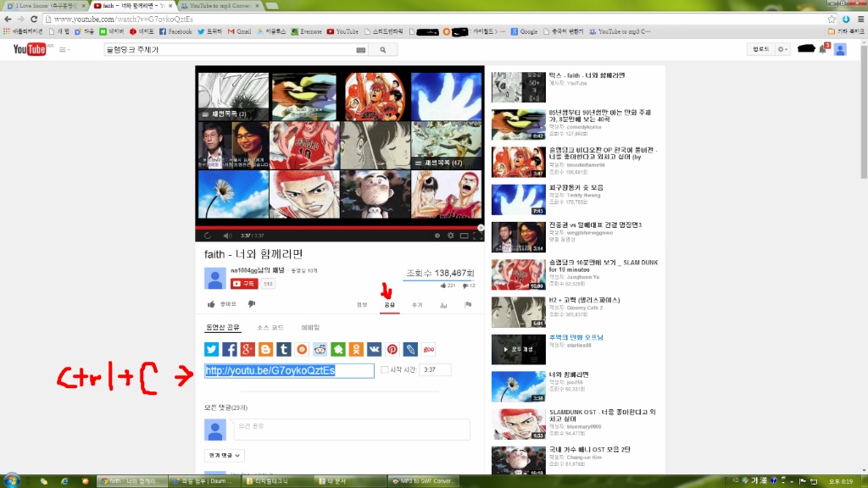
Task: Enable the 시작 시간 start time checkbox
Action: (x=383, y=369)
